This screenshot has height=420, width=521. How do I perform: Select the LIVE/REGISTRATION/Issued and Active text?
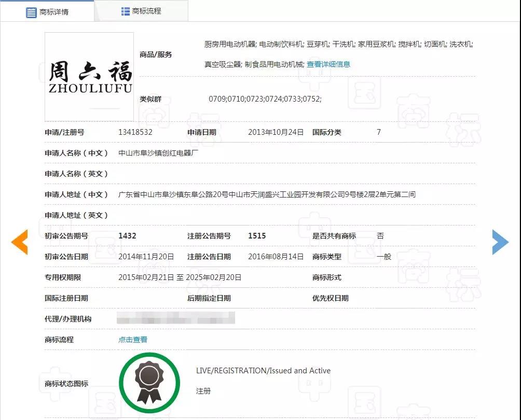click(263, 371)
